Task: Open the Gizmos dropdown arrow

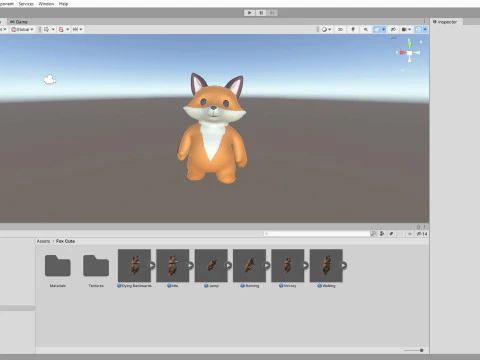Action: pos(425,29)
